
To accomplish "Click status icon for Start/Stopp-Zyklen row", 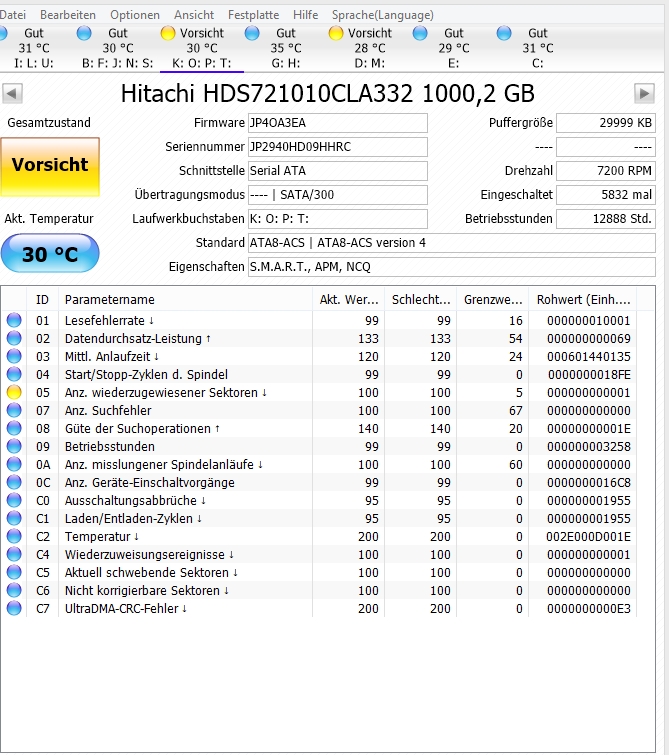I will (14, 374).
